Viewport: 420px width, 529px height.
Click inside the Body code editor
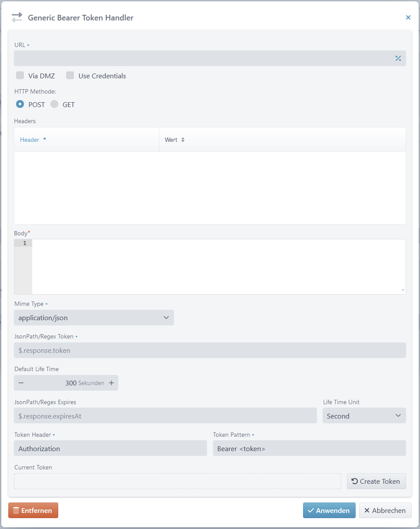pyautogui.click(x=217, y=265)
